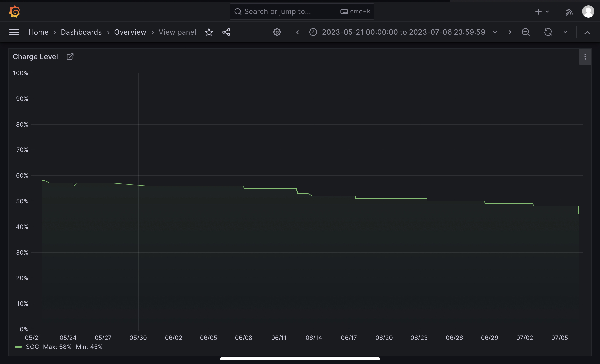Screen dimensions: 600x364
Task: Open Charge Level panel three-dot menu
Action: point(585,57)
